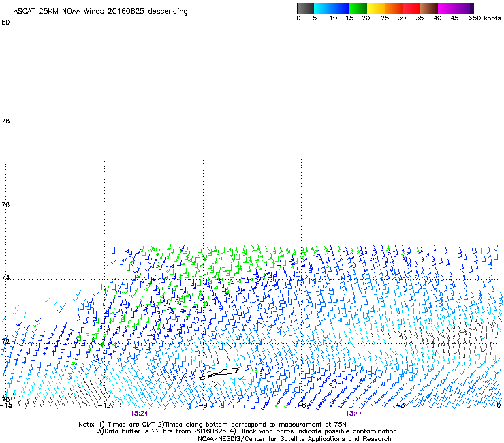Click the longitude label '-3'

pos(400,405)
